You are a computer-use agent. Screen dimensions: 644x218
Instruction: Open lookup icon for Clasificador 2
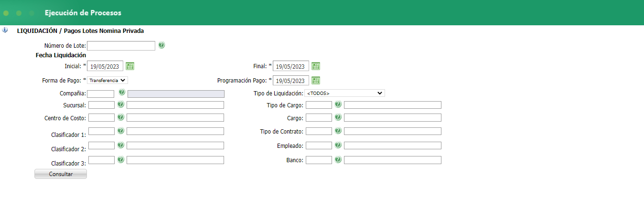pos(121,145)
